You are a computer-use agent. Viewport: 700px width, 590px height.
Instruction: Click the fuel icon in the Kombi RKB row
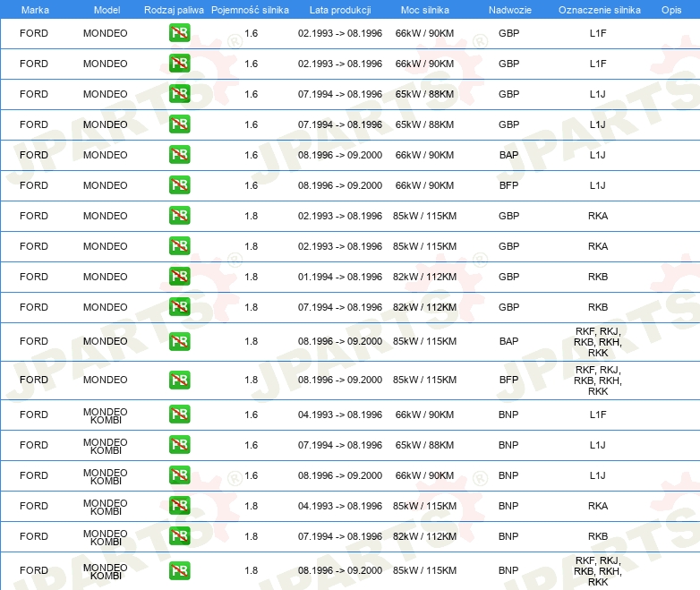[179, 535]
